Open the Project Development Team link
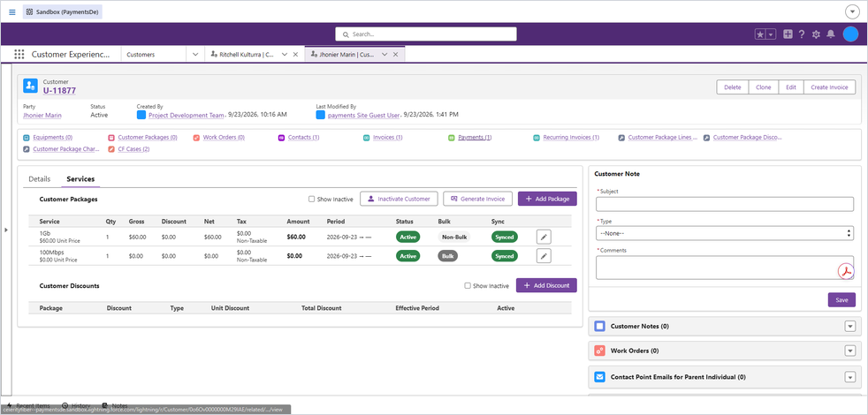This screenshot has height=415, width=868. point(187,115)
